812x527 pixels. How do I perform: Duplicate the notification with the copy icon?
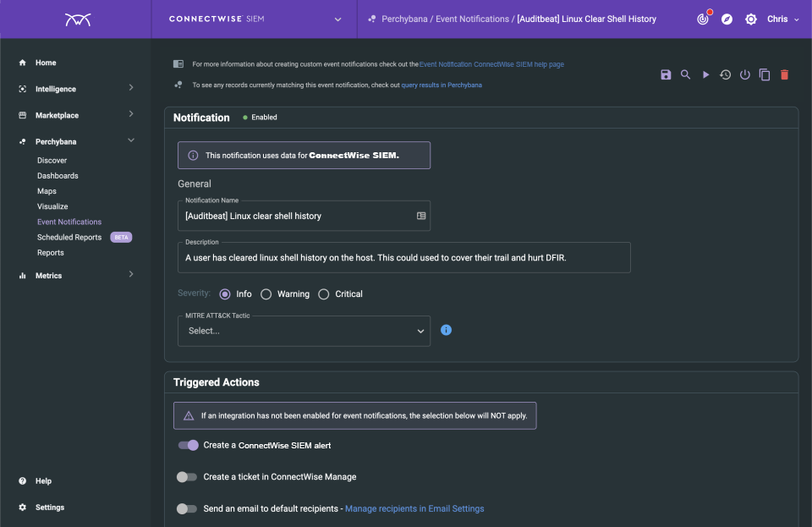765,74
